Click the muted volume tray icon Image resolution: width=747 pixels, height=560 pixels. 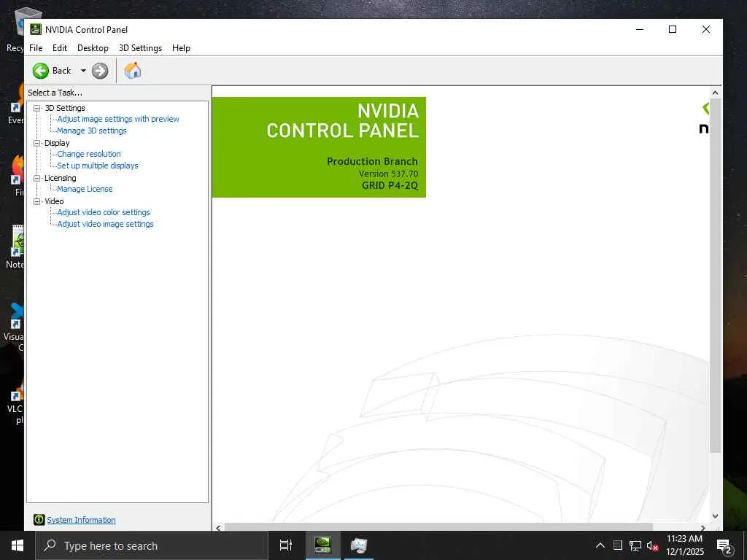pyautogui.click(x=652, y=545)
